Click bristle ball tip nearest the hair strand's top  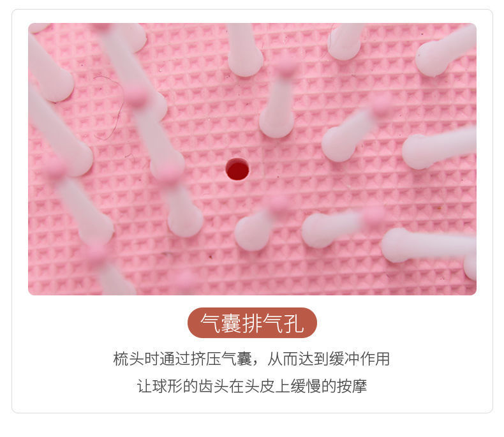tap(57, 86)
